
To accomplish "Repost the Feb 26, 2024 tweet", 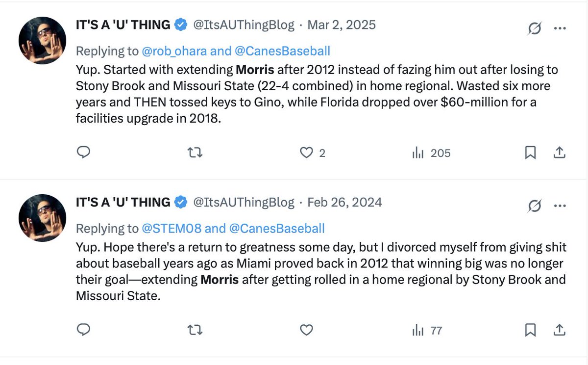I will [195, 331].
